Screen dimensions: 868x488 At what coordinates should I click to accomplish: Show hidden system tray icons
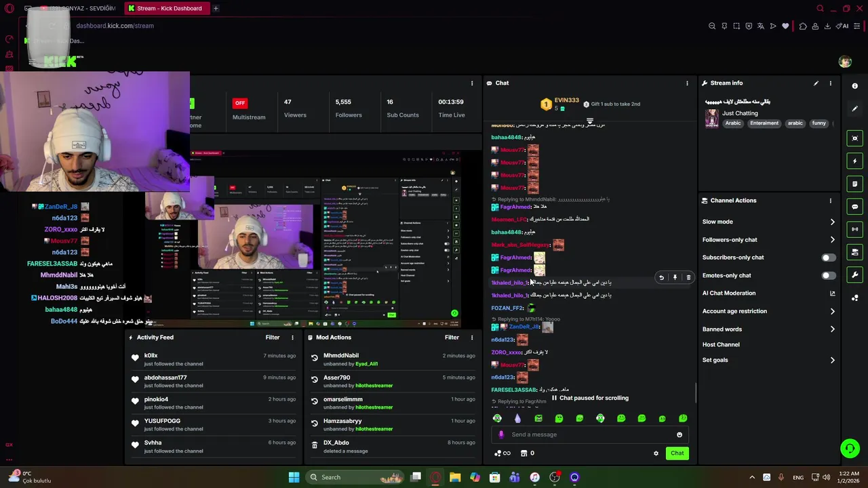(x=751, y=477)
